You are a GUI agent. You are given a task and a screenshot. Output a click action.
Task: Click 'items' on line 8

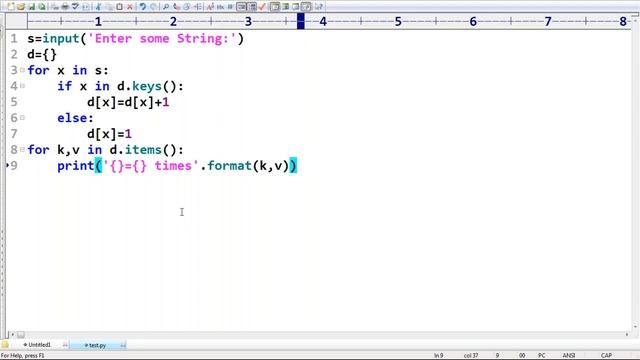pos(143,150)
